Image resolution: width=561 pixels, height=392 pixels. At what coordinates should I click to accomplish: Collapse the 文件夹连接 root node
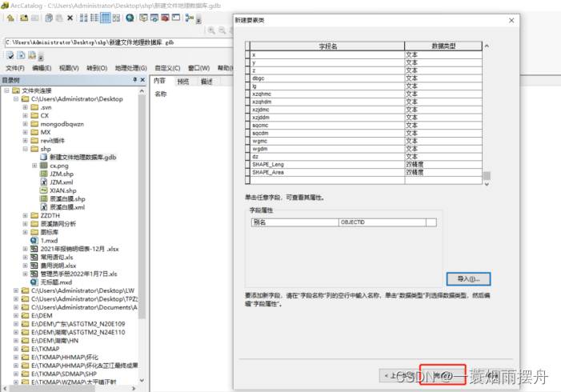(x=6, y=90)
